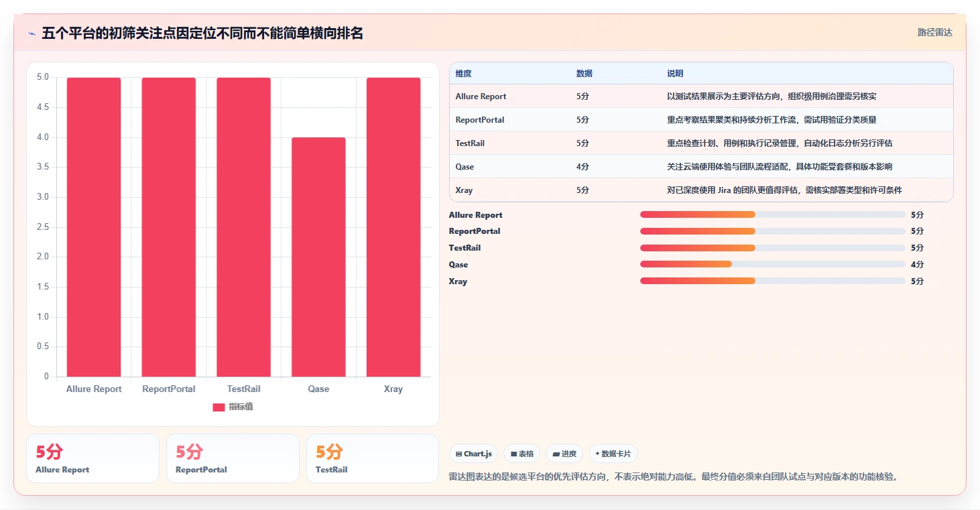
Task: Click Qase x-axis label
Action: pyautogui.click(x=318, y=389)
